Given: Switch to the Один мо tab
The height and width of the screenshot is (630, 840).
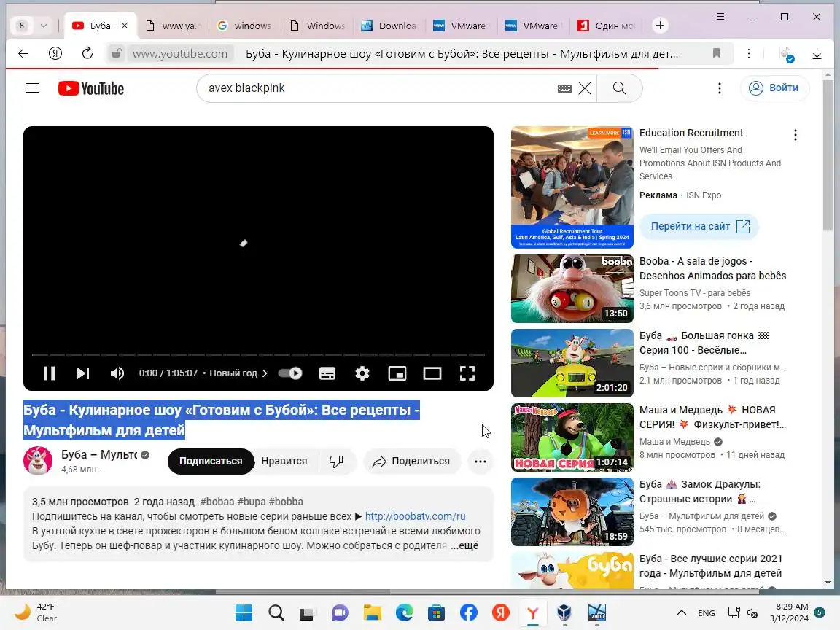Looking at the screenshot, I should 607,26.
